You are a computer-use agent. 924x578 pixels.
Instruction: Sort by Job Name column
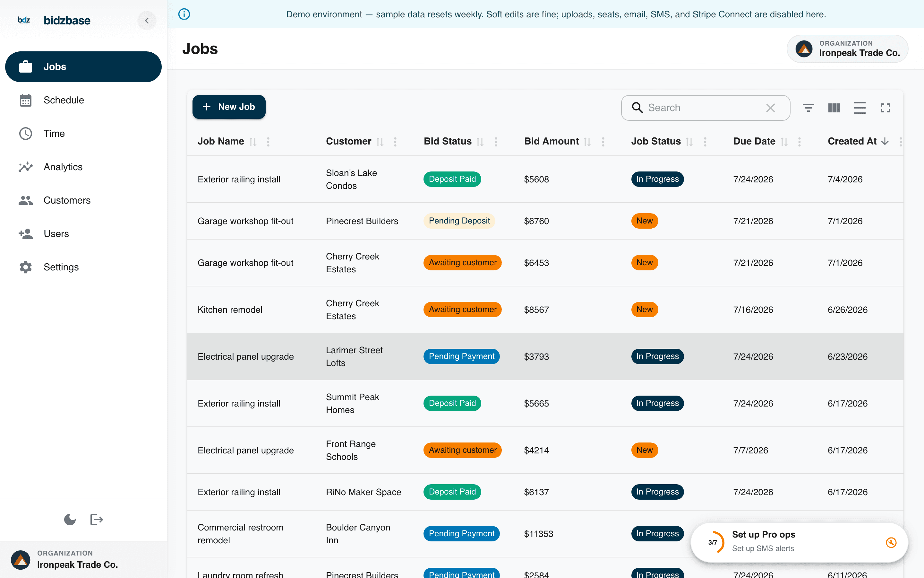(x=253, y=142)
